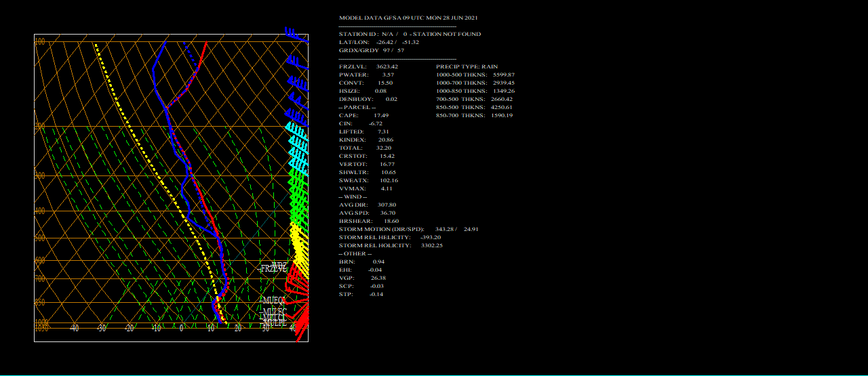
Task: Click the -30 temperature axis label
Action: pos(102,328)
